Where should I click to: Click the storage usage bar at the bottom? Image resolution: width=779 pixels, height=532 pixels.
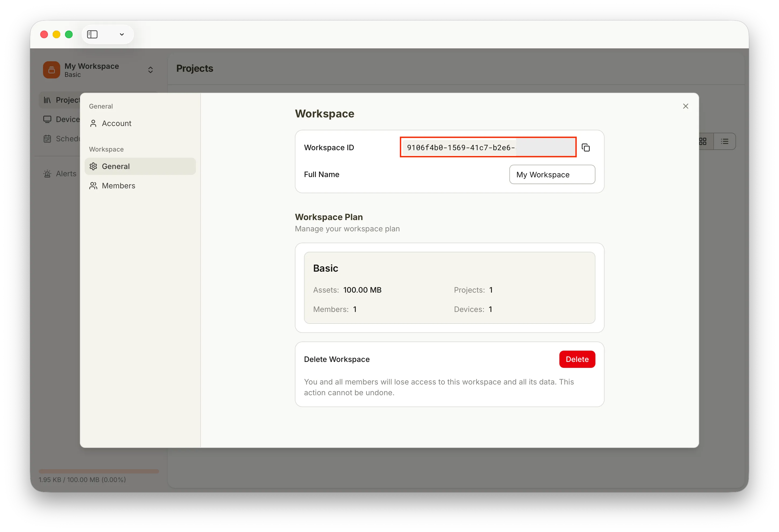coord(99,471)
